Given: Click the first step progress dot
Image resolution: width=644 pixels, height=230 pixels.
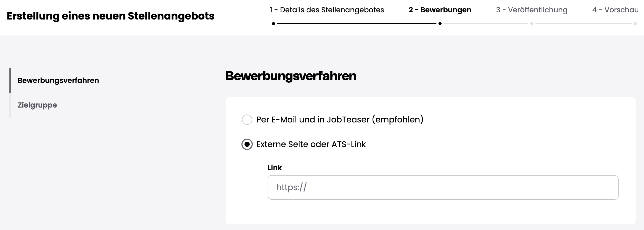Looking at the screenshot, I should (x=274, y=24).
